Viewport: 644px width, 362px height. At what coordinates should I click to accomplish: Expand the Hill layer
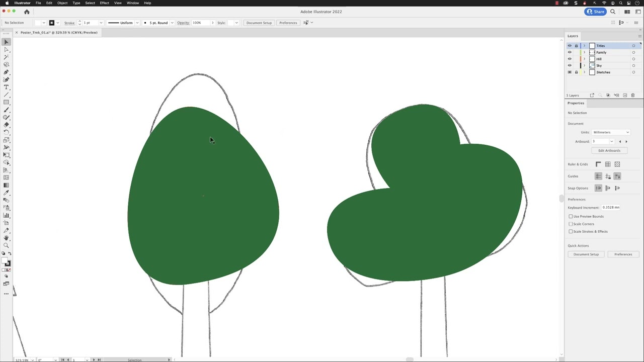point(584,59)
